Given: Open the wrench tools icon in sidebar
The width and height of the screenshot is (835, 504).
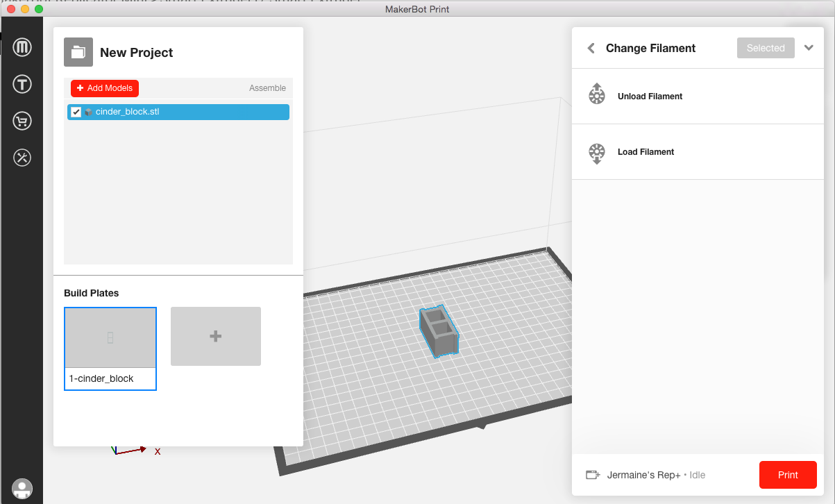Looking at the screenshot, I should (22, 158).
